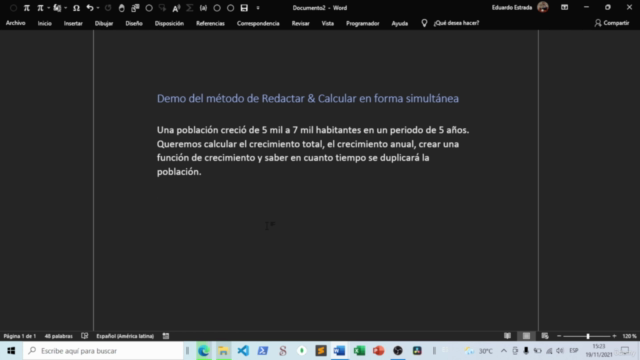Click the macro recording status icon
640x360 pixels.
coord(166,336)
